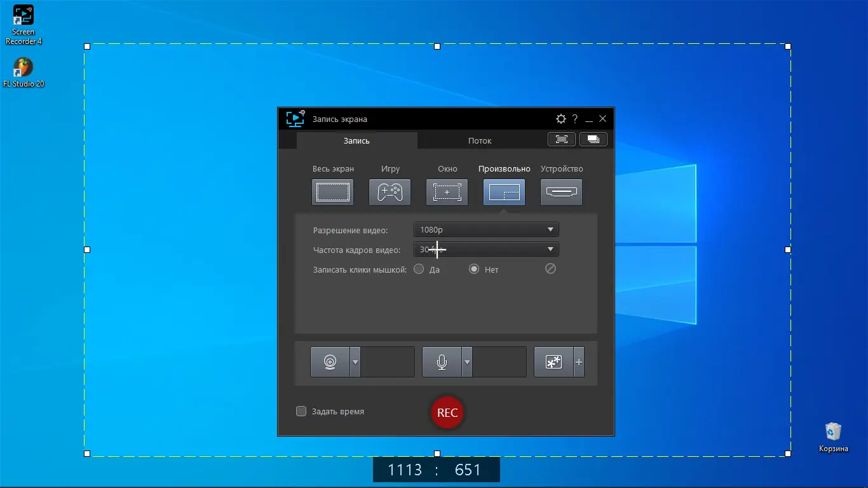Select the Корзина recycle bin icon

[833, 437]
